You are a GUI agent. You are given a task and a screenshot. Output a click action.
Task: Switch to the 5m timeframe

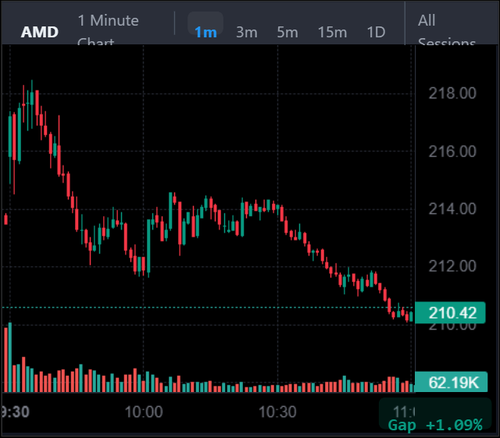point(287,32)
